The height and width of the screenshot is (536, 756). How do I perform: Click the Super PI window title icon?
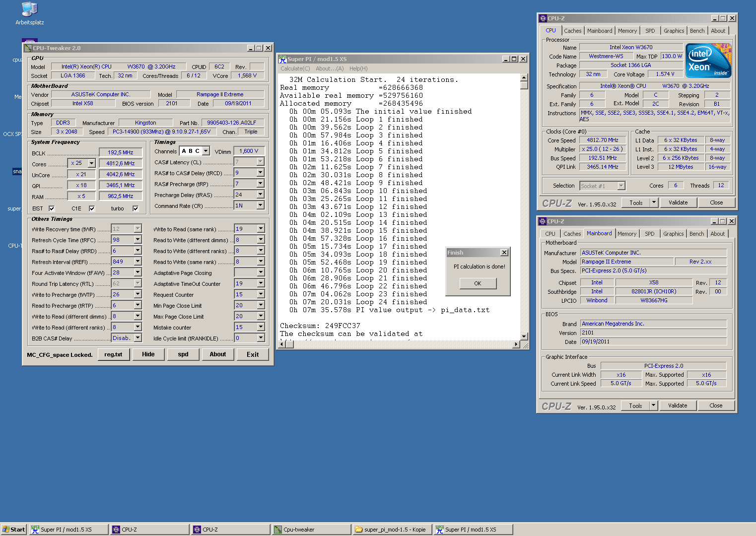tap(282, 59)
